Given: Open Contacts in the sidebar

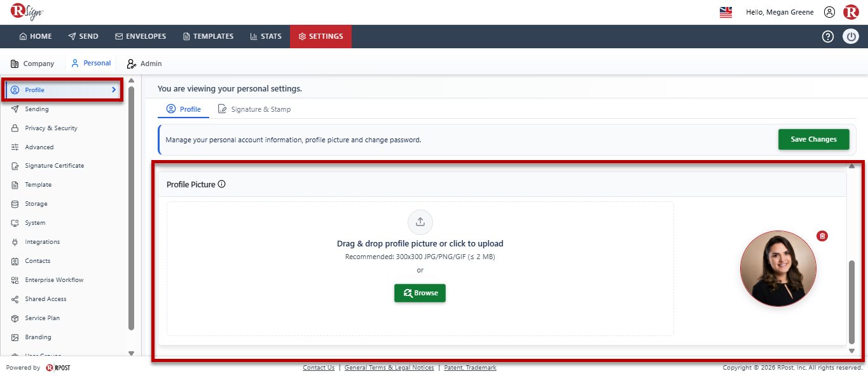Looking at the screenshot, I should point(38,261).
